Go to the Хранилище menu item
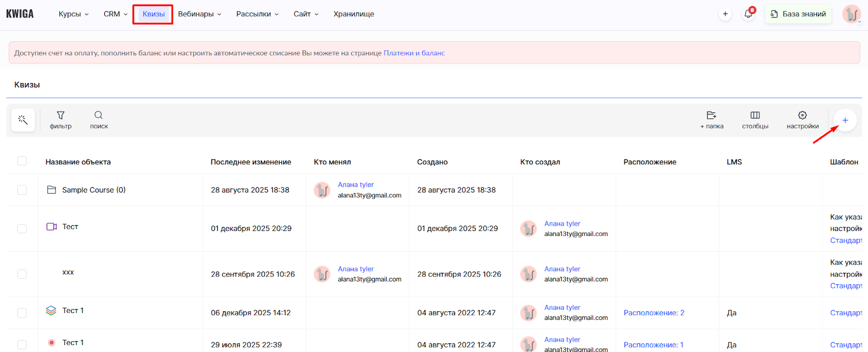This screenshot has width=868, height=352. point(354,14)
